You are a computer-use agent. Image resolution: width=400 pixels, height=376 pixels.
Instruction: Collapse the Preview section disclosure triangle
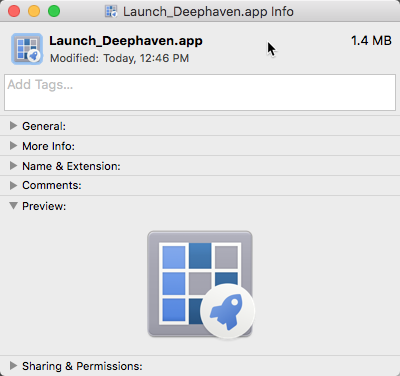pyautogui.click(x=13, y=205)
